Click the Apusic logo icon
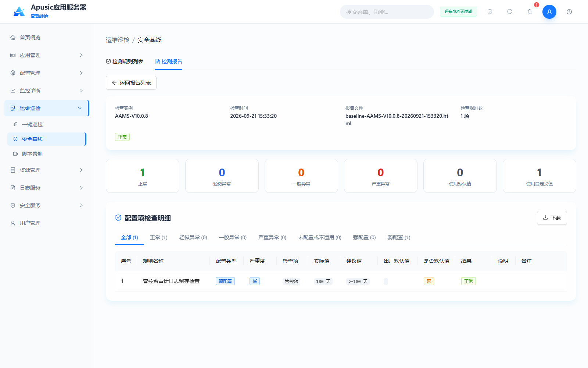588x368 pixels. [x=19, y=11]
